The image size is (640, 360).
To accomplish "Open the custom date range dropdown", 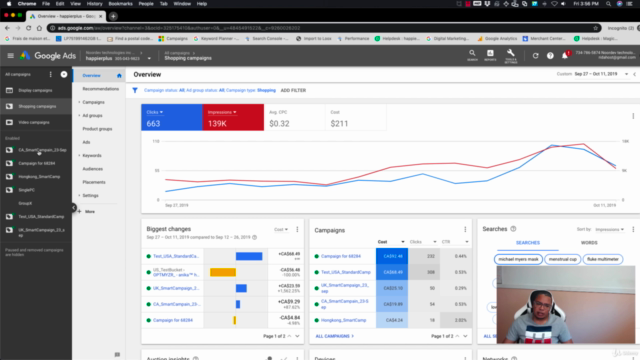I will tap(626, 74).
